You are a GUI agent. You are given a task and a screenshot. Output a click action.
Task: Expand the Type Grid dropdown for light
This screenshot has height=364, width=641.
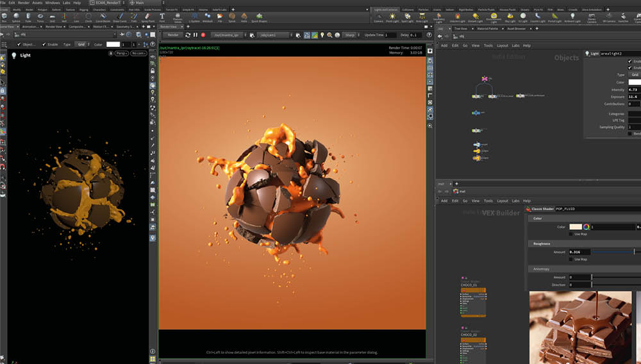(81, 44)
